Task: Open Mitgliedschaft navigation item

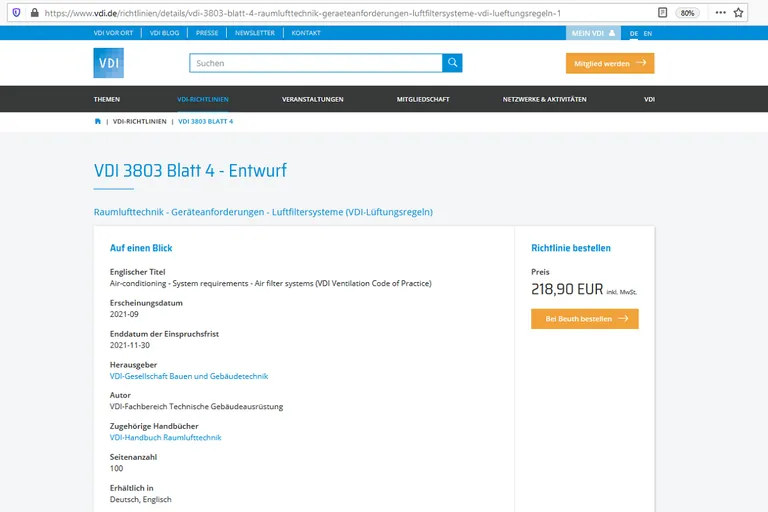Action: coord(423,99)
